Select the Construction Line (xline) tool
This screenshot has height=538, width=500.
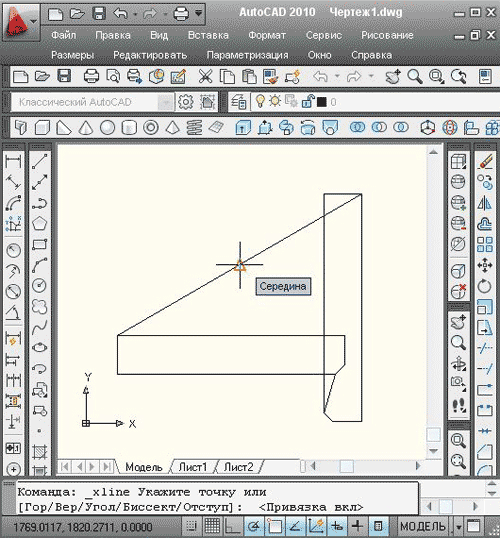(x=39, y=183)
